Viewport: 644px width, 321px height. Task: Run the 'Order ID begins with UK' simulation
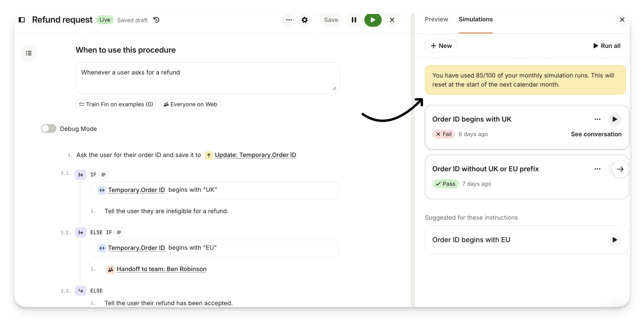tap(614, 119)
